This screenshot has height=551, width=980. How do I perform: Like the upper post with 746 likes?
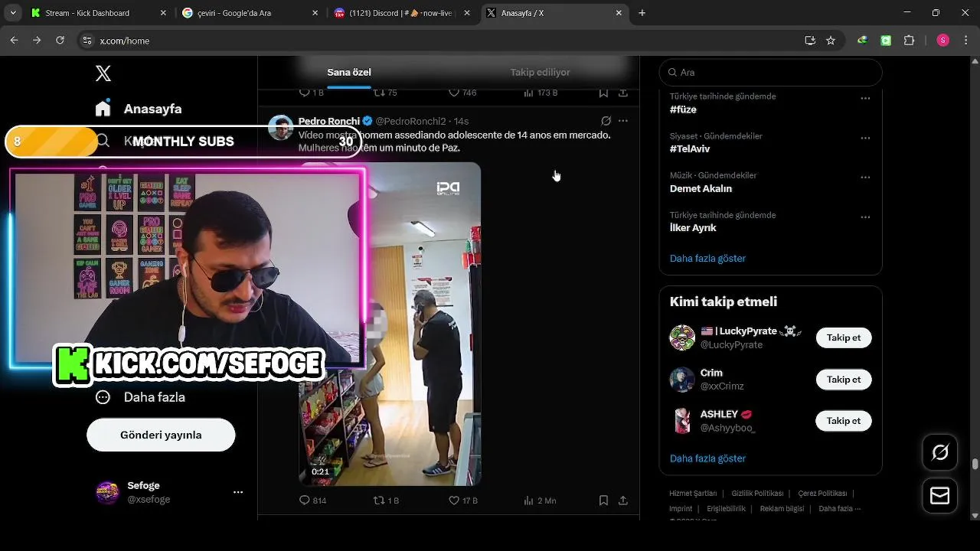point(462,93)
